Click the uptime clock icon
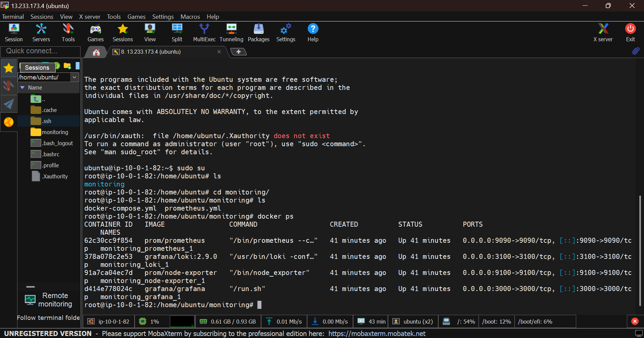Viewport: 644px width, 338px height. pyautogui.click(x=361, y=321)
